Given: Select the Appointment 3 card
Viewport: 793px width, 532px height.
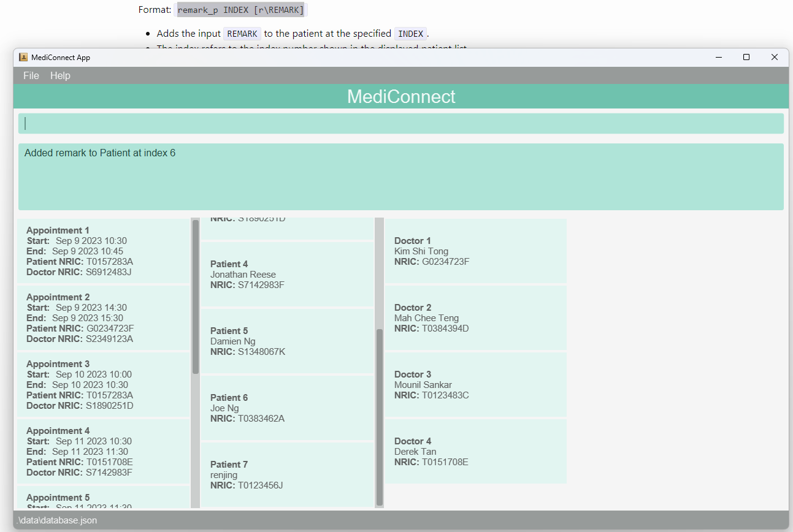Looking at the screenshot, I should click(x=103, y=384).
